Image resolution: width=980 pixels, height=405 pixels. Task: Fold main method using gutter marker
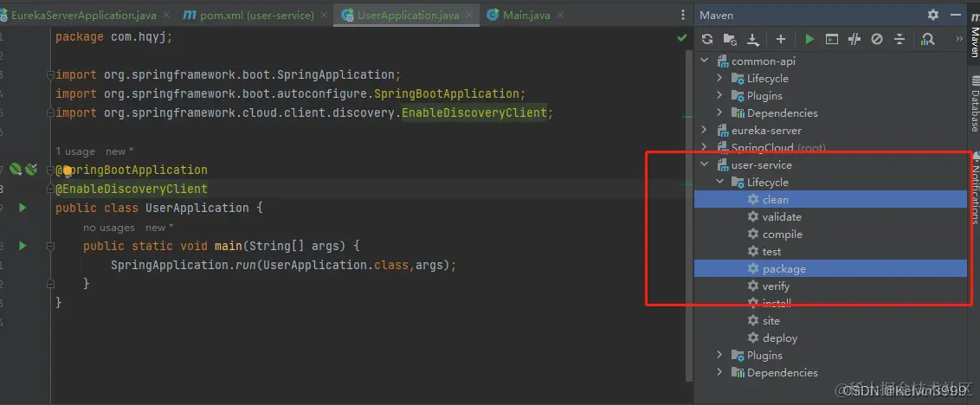[50, 247]
